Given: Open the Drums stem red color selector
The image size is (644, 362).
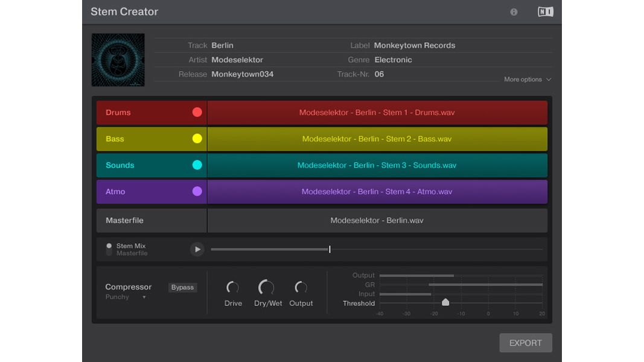Looking at the screenshot, I should [197, 112].
